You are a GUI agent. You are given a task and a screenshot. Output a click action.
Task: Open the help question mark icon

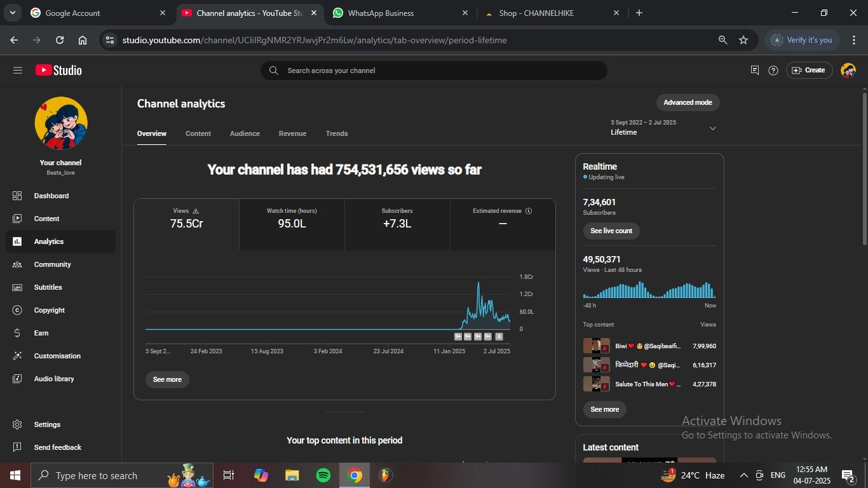click(x=773, y=71)
